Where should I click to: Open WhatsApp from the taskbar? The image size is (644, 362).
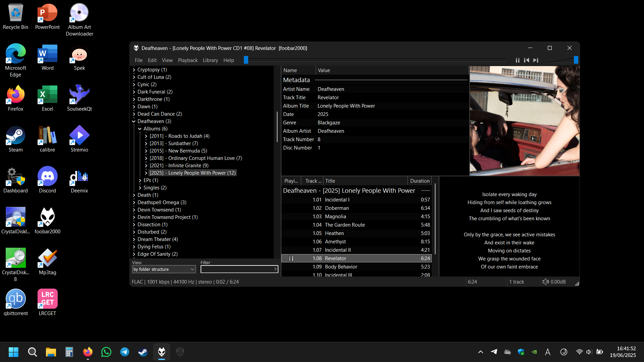pos(106,352)
